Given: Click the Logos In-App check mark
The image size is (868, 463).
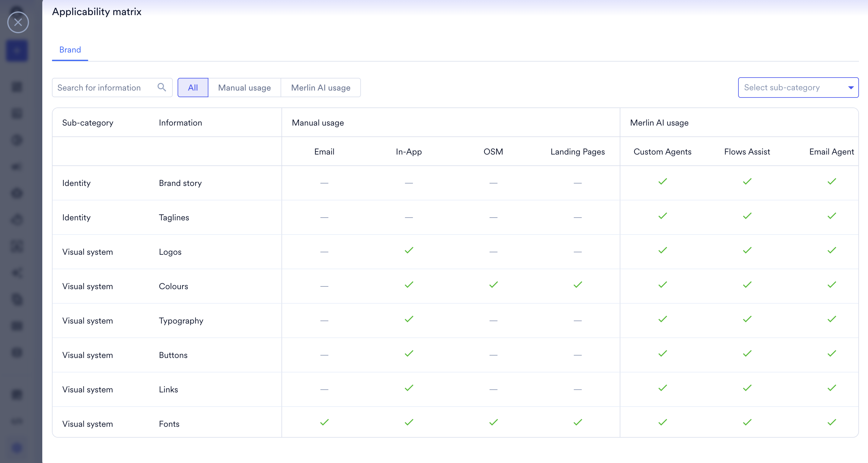Looking at the screenshot, I should pos(409,250).
